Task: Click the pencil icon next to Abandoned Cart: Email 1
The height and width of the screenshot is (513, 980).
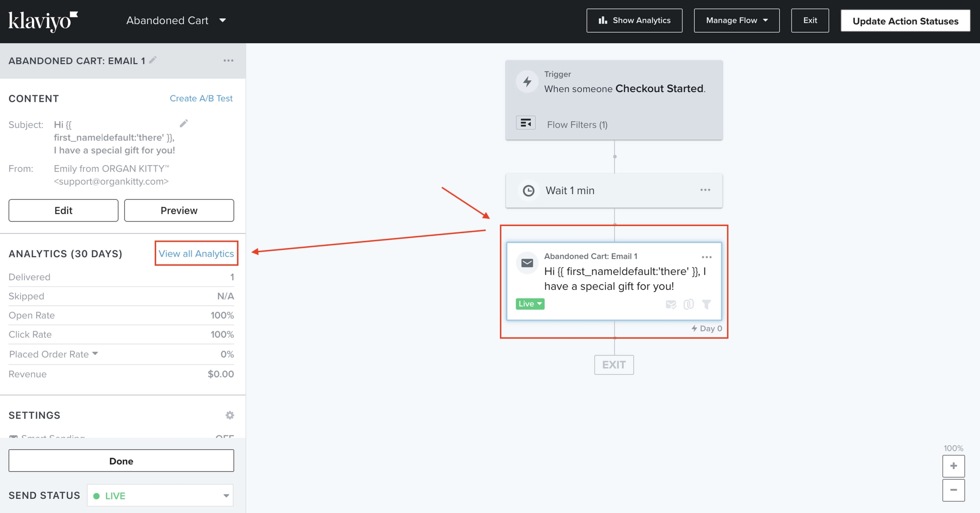Action: click(x=153, y=60)
